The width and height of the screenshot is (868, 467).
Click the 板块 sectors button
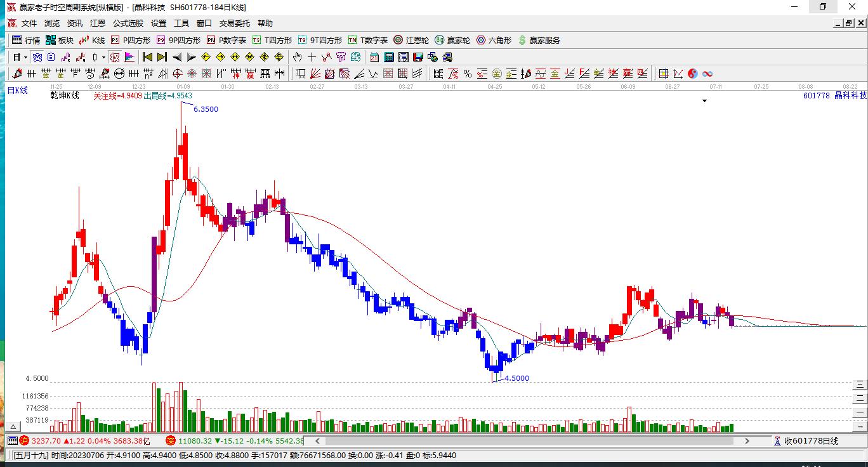60,40
